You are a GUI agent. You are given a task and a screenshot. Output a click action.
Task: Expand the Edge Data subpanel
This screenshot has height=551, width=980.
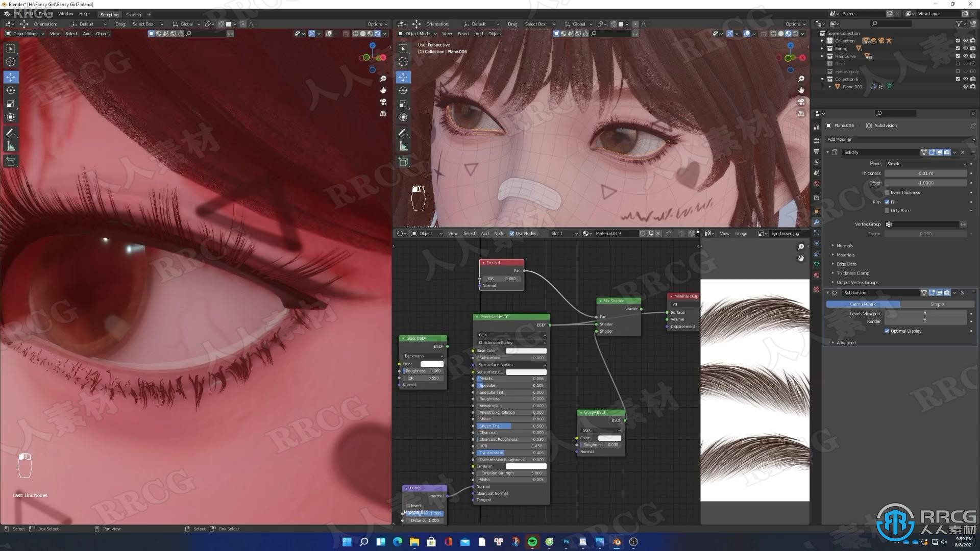point(846,264)
